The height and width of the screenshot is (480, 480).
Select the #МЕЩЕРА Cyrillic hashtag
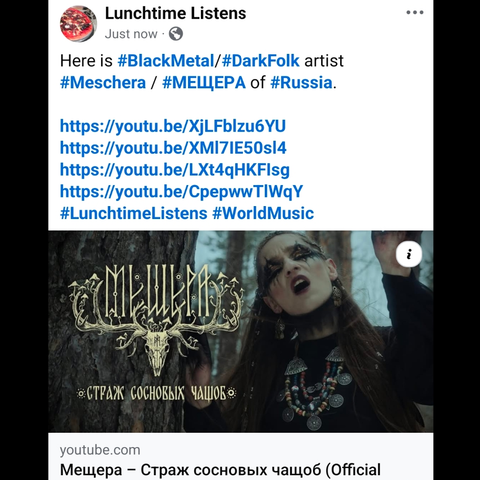click(x=204, y=83)
